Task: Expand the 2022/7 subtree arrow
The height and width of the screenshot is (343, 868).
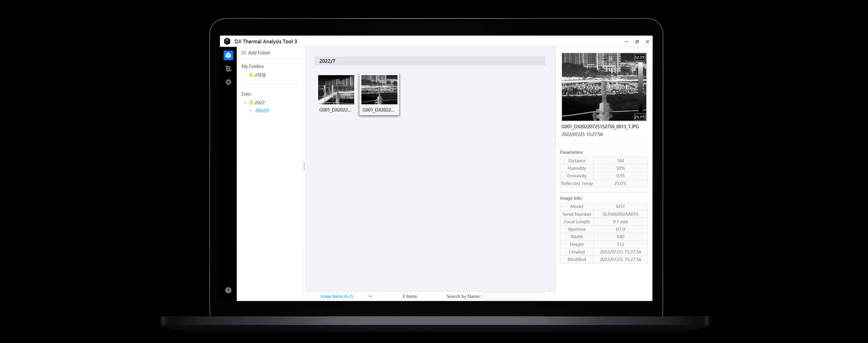Action: (x=251, y=110)
